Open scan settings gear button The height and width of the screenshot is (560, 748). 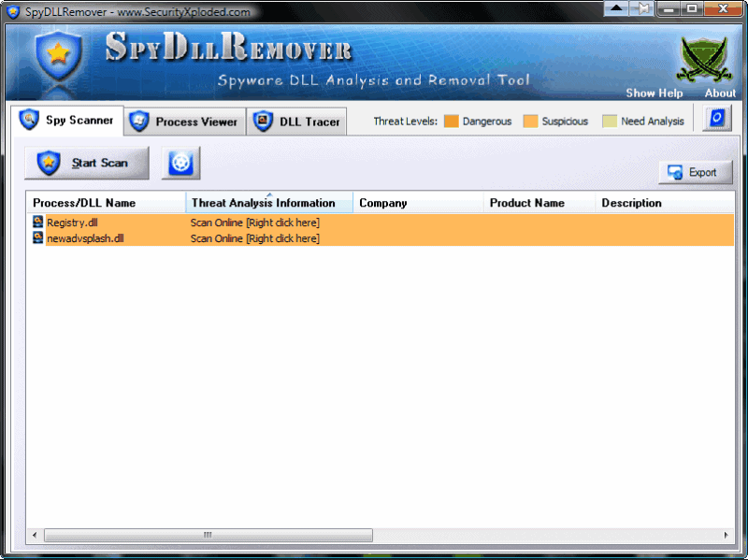(180, 163)
